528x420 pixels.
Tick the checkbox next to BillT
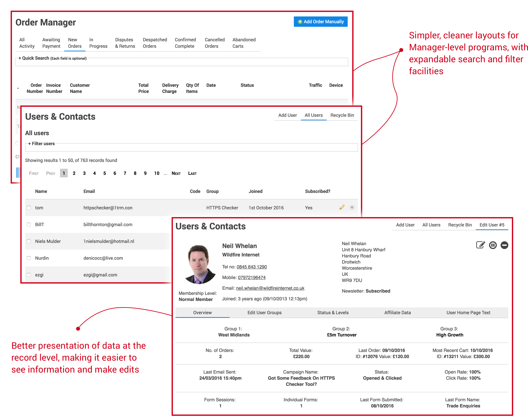29,225
